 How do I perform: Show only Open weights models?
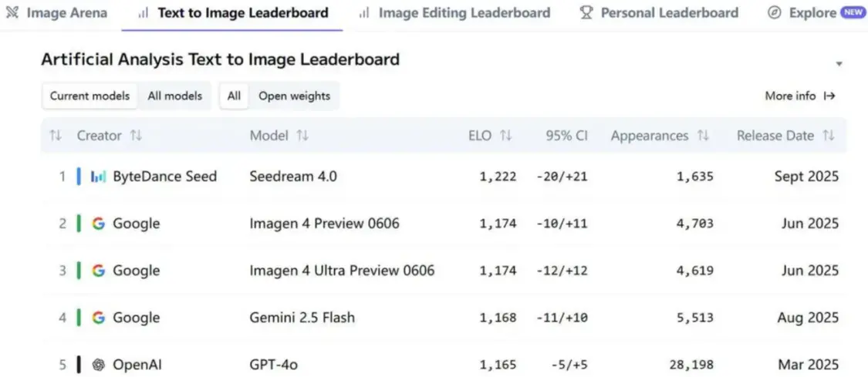click(294, 96)
